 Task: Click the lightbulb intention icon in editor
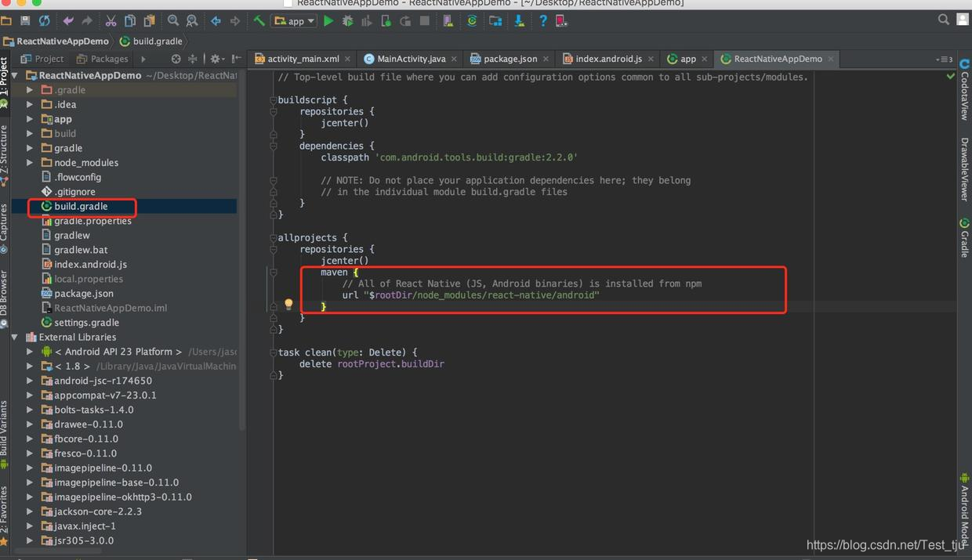[x=288, y=305]
